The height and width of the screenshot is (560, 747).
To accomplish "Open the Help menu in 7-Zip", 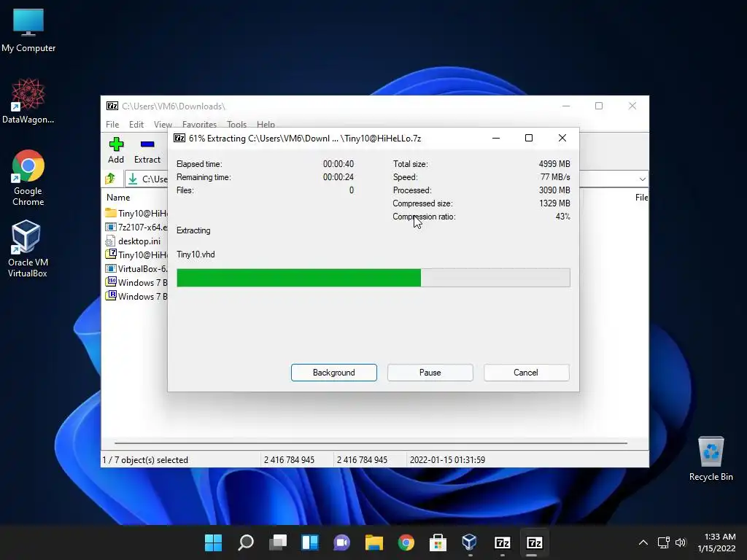I will tap(266, 124).
